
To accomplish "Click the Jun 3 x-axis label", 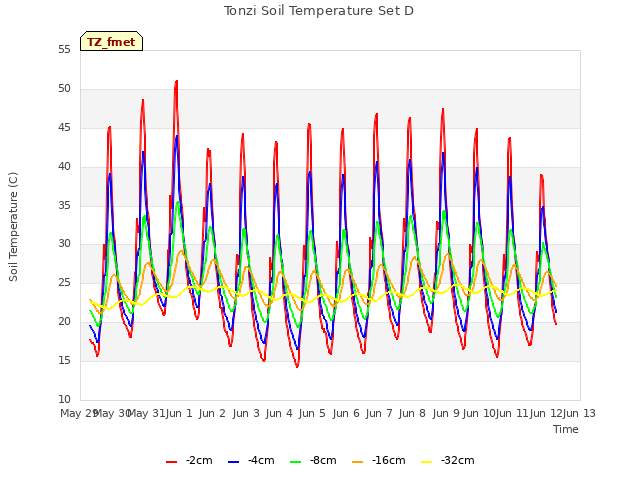I will coord(246,413).
